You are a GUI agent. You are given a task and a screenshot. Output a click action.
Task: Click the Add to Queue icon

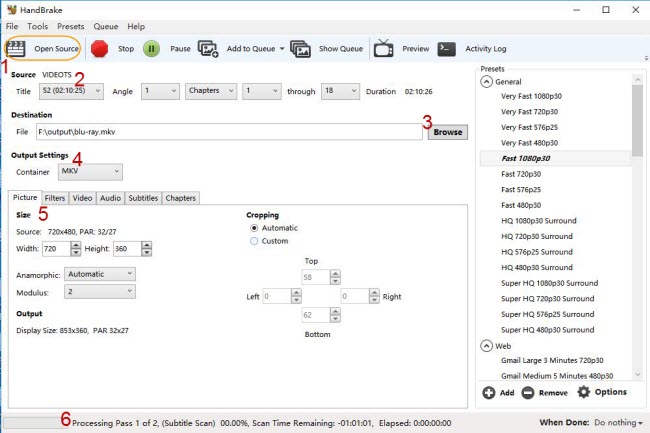(208, 48)
